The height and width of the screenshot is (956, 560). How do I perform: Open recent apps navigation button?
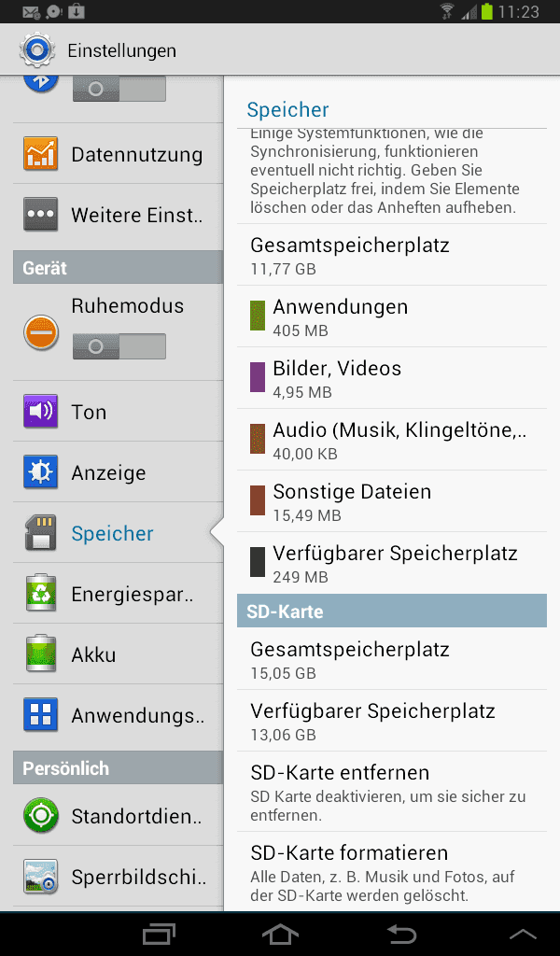tap(159, 934)
